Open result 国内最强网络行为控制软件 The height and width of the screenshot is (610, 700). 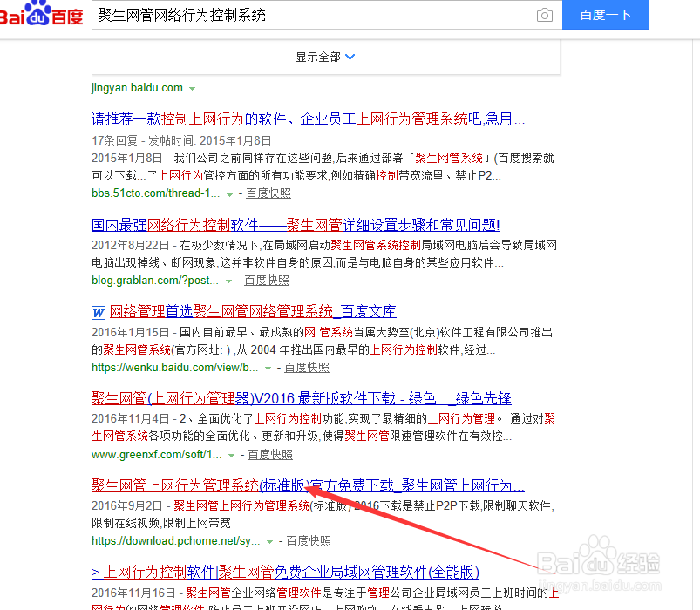click(x=296, y=225)
